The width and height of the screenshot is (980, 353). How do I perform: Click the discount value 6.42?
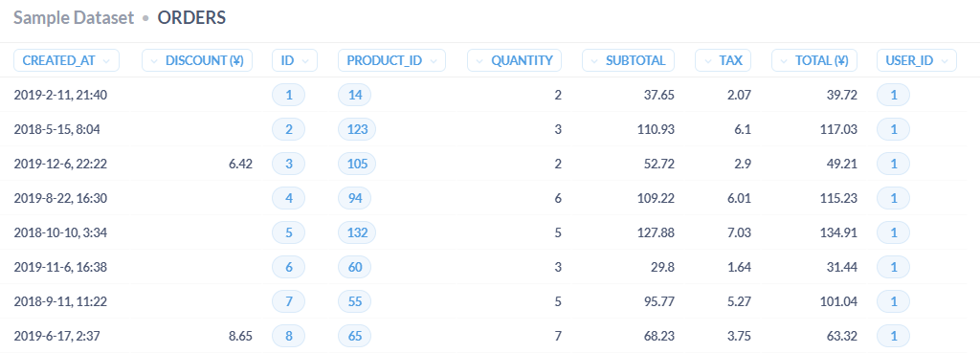[x=240, y=164]
